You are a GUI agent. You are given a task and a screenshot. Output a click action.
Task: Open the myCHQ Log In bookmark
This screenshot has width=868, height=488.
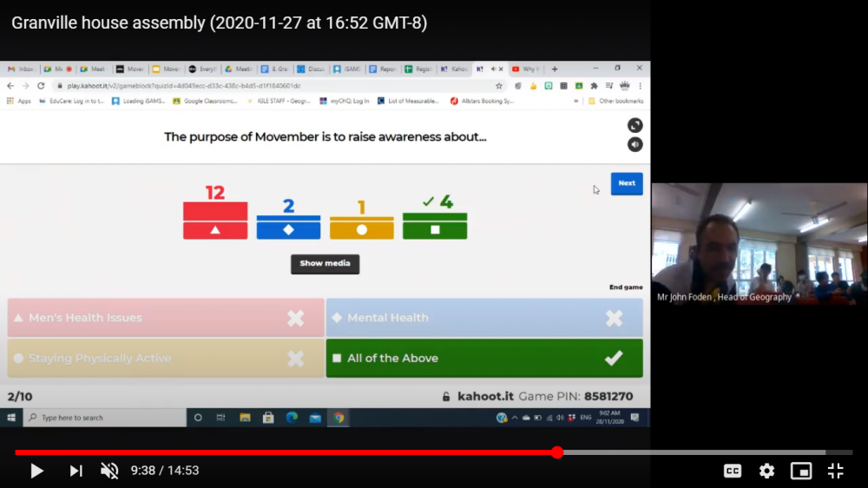pyautogui.click(x=345, y=101)
